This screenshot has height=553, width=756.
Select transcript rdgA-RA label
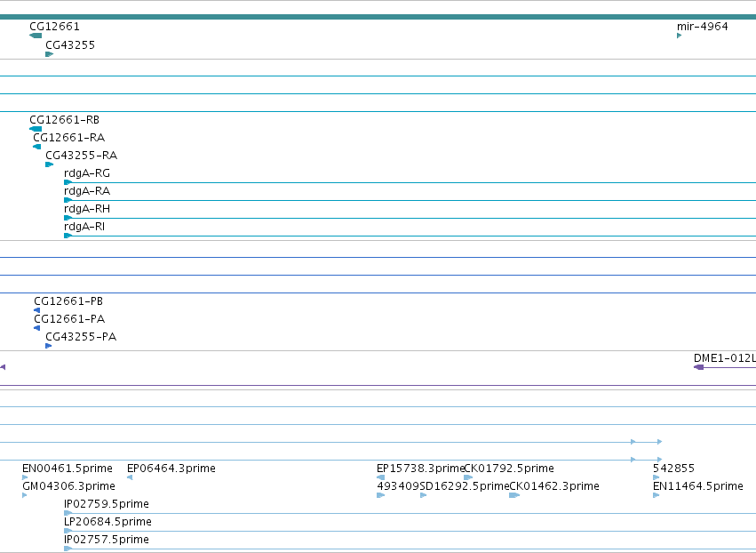[87, 191]
